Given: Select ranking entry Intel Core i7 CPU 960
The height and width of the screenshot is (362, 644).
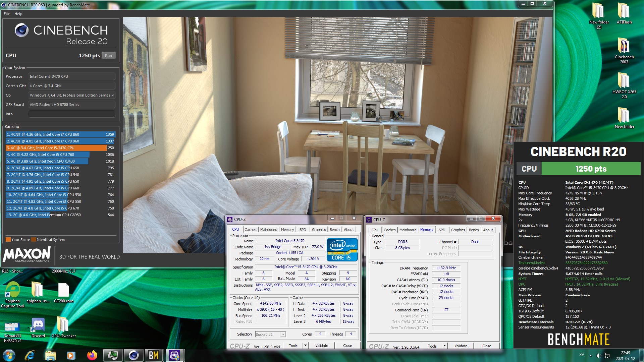Looking at the screenshot, I should pos(60,141).
